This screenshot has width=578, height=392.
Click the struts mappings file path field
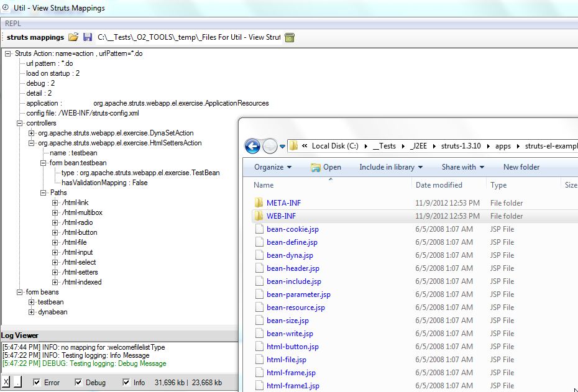coord(188,37)
